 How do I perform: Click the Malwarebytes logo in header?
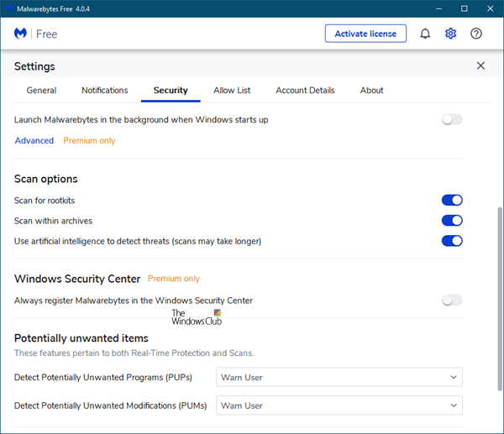(x=20, y=34)
